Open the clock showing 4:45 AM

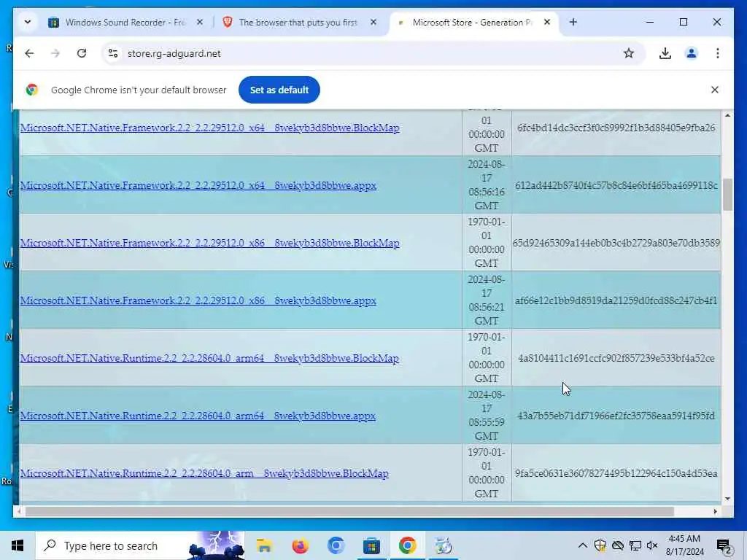click(x=684, y=545)
